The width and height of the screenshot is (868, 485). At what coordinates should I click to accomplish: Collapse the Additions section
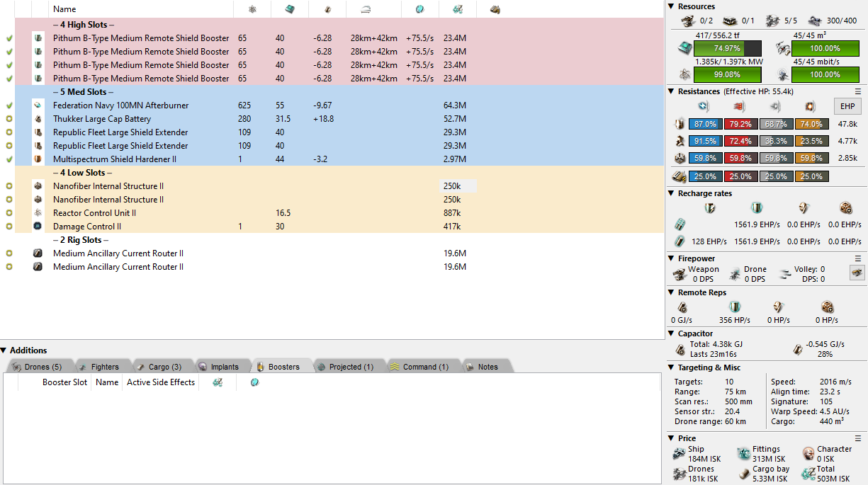pyautogui.click(x=4, y=350)
